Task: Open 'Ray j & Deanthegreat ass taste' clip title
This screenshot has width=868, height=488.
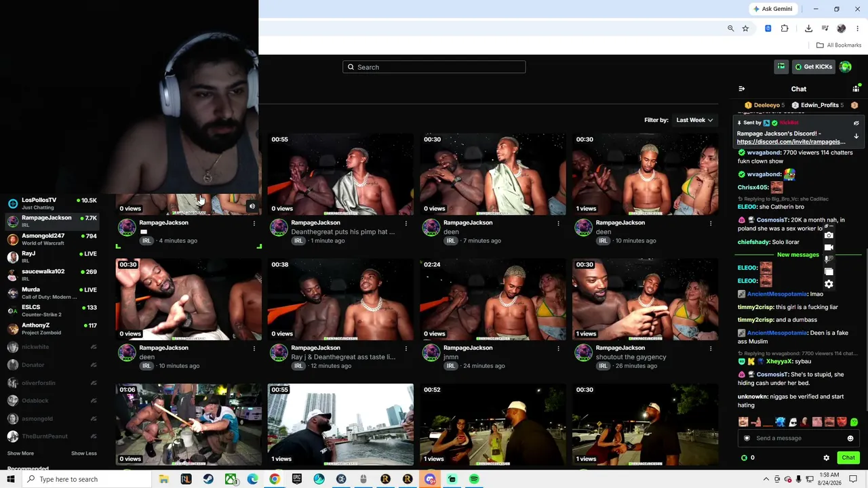Action: pos(343,357)
